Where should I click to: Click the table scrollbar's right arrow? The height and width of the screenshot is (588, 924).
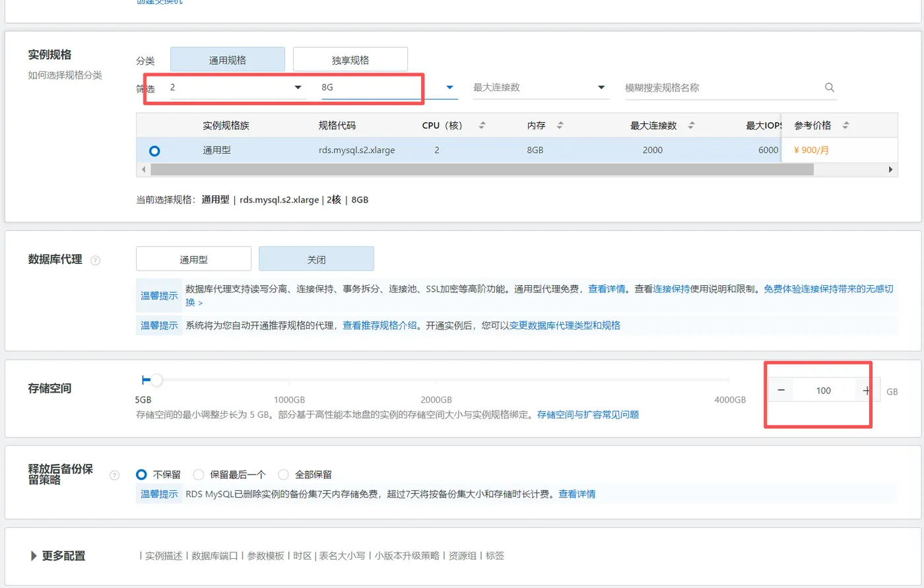[890, 170]
